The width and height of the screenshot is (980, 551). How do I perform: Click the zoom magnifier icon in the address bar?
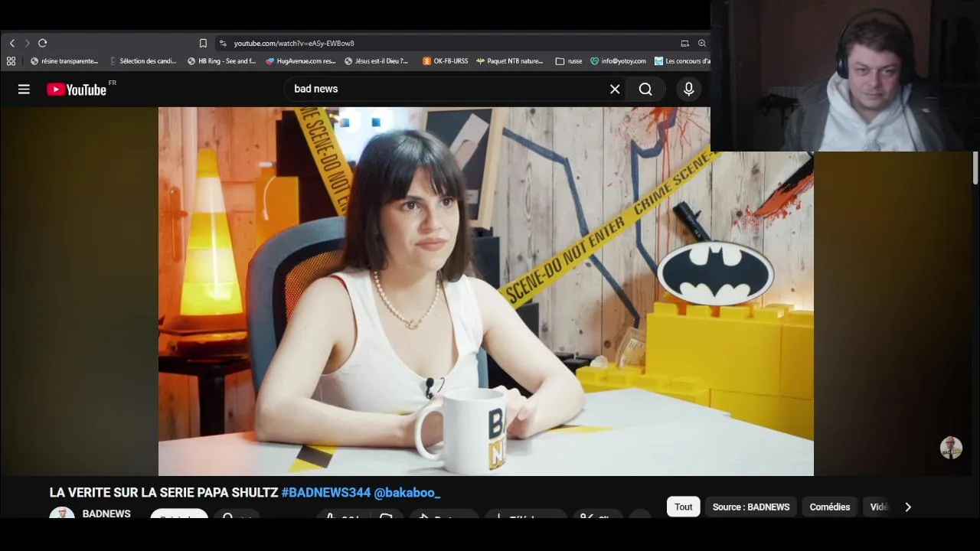click(701, 43)
